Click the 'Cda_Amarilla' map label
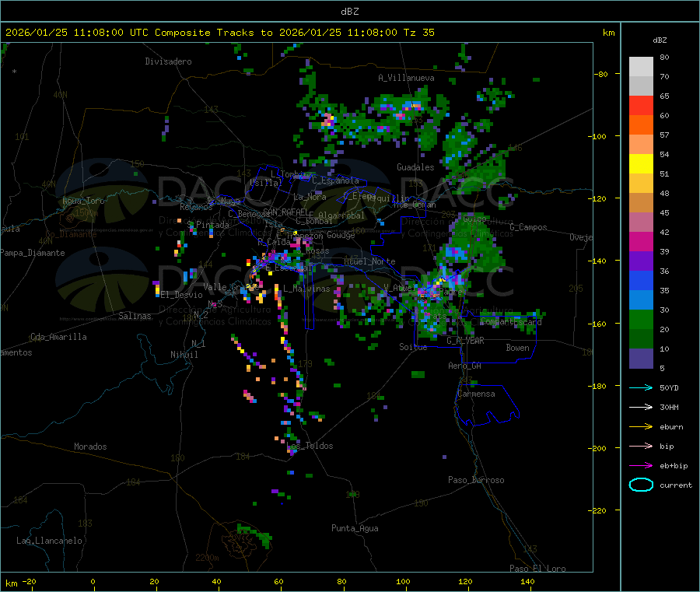Viewport: 700px width, 592px height. (x=58, y=337)
